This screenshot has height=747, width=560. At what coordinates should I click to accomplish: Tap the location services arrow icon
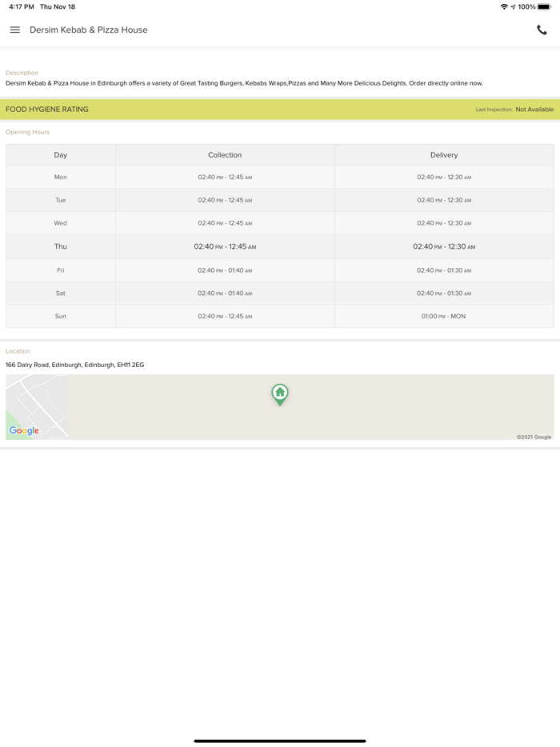point(513,6)
